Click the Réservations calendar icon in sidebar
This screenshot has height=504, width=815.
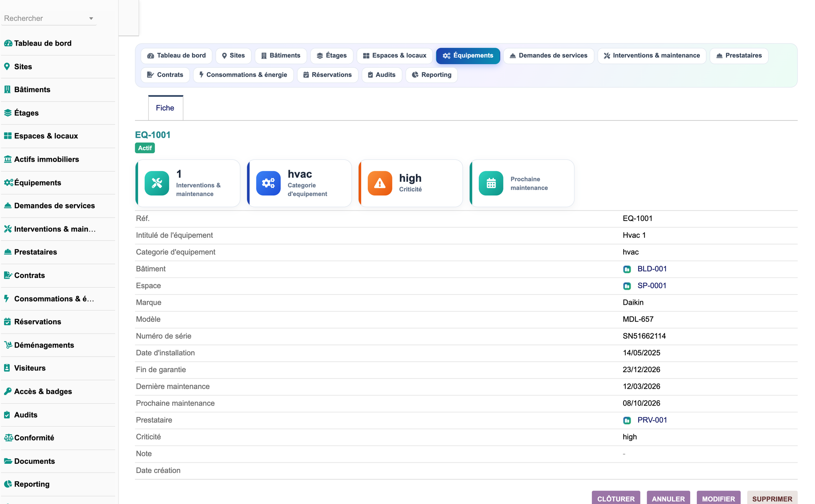tap(7, 322)
